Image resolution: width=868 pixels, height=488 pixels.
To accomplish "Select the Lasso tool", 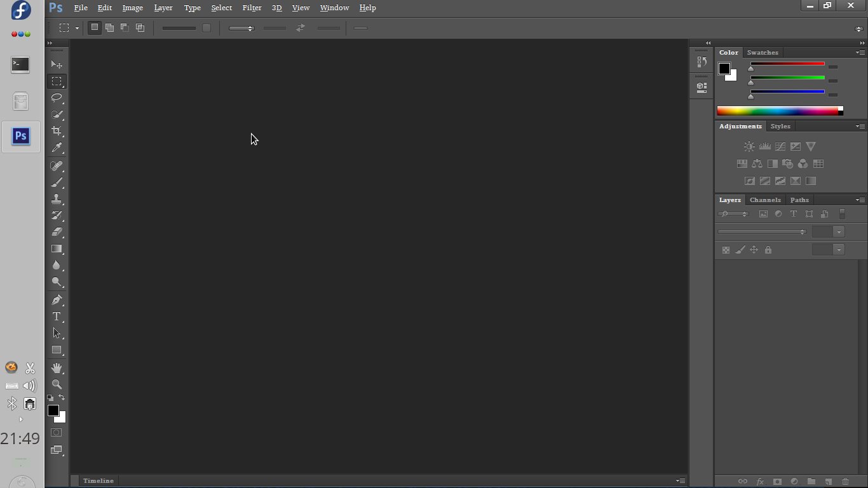I will coord(57,98).
